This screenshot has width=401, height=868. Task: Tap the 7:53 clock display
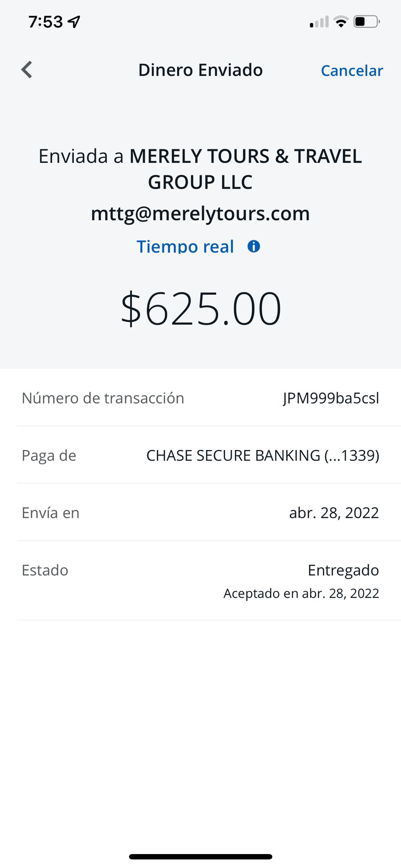point(46,22)
